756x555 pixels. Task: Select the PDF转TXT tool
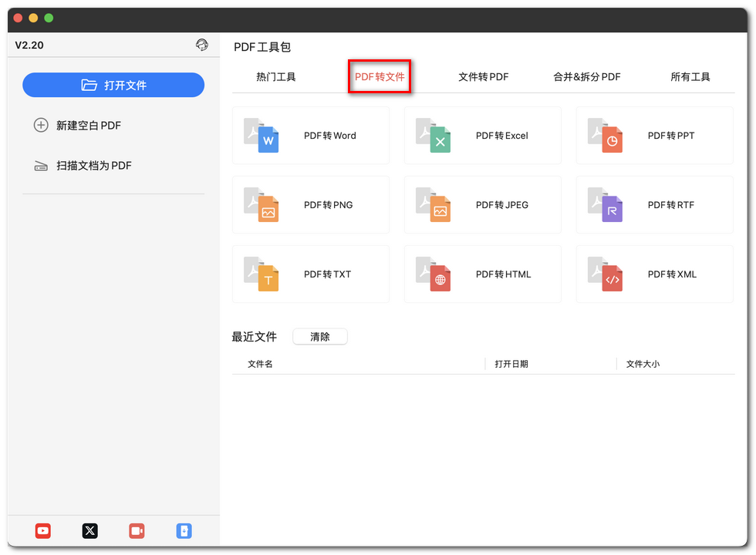point(311,274)
